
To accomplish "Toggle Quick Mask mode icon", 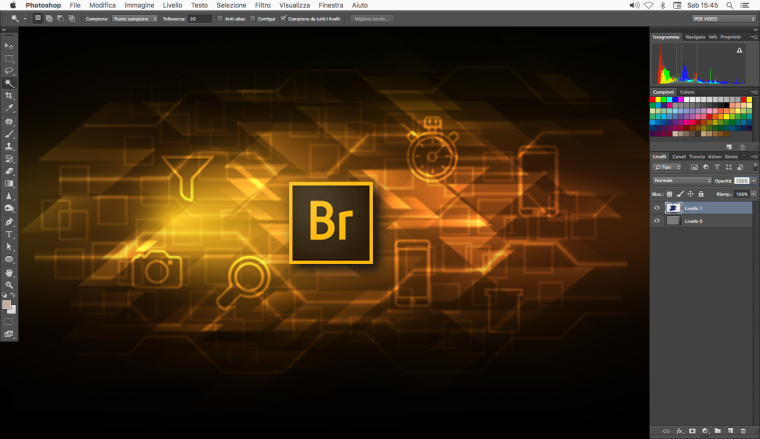I will [9, 322].
